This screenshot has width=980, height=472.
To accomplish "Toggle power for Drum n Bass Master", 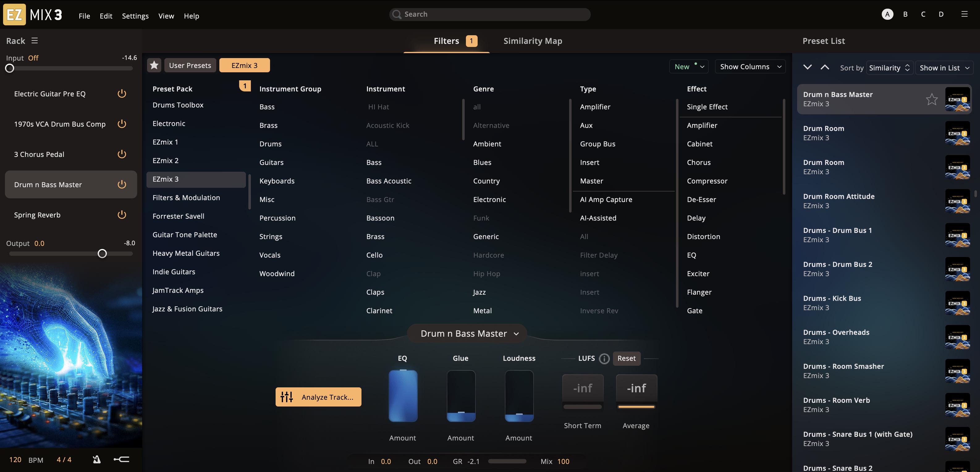I will (122, 184).
